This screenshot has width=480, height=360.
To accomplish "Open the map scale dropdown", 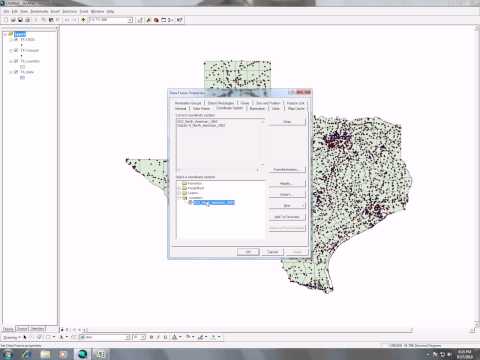I will click(x=130, y=20).
